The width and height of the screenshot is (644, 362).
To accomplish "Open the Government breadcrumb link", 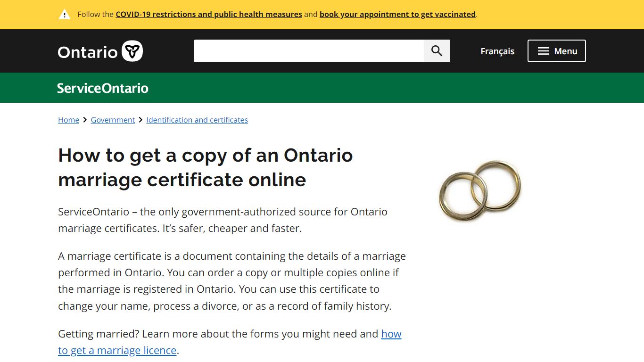I will tap(113, 120).
